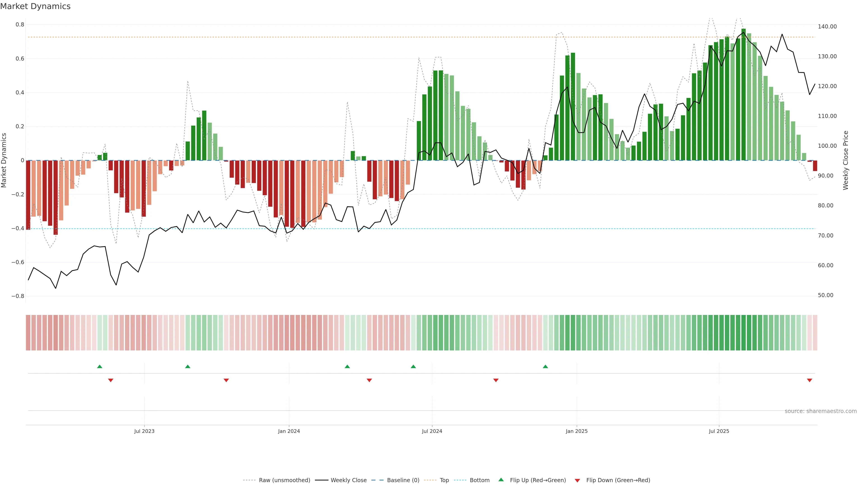Screen dimensions: 868x488
Task: Click the Jul 2023 x-axis label
Action: tap(144, 431)
